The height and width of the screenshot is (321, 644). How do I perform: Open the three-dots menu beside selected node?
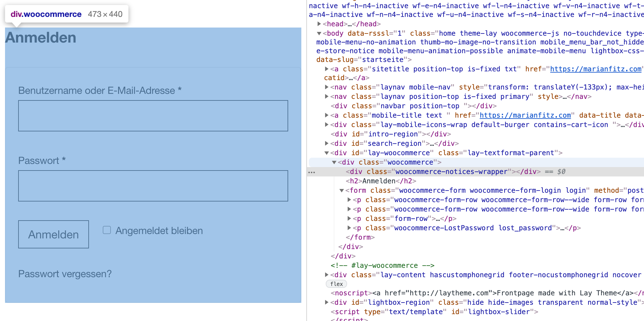click(312, 172)
